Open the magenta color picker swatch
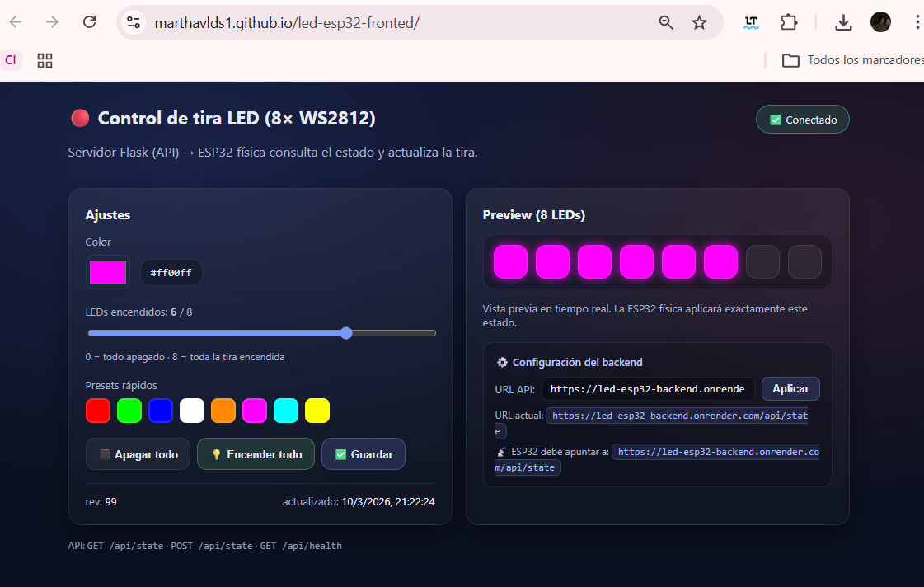This screenshot has height=587, width=924. pyautogui.click(x=108, y=272)
